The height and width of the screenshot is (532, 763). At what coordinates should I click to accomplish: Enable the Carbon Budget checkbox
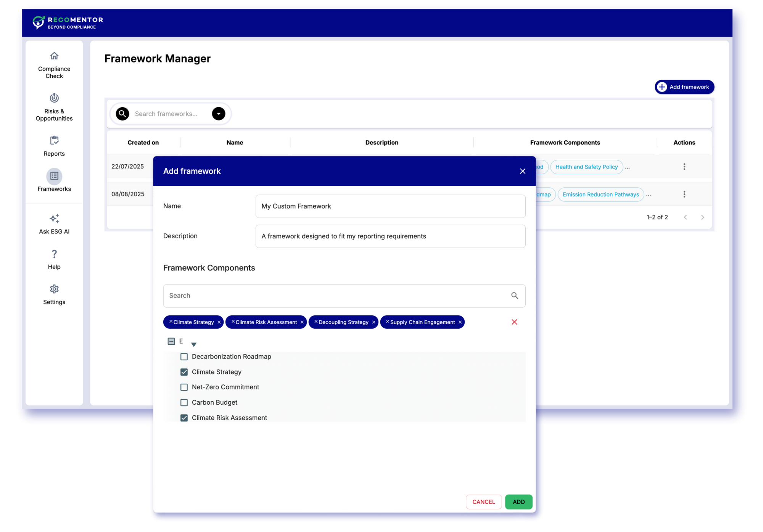184,403
